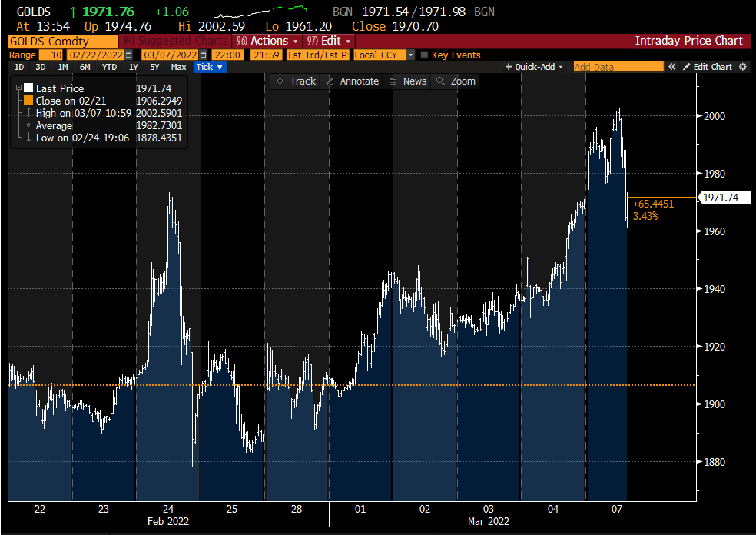
Task: Click the 1971.74 last price axis label
Action: (724, 198)
